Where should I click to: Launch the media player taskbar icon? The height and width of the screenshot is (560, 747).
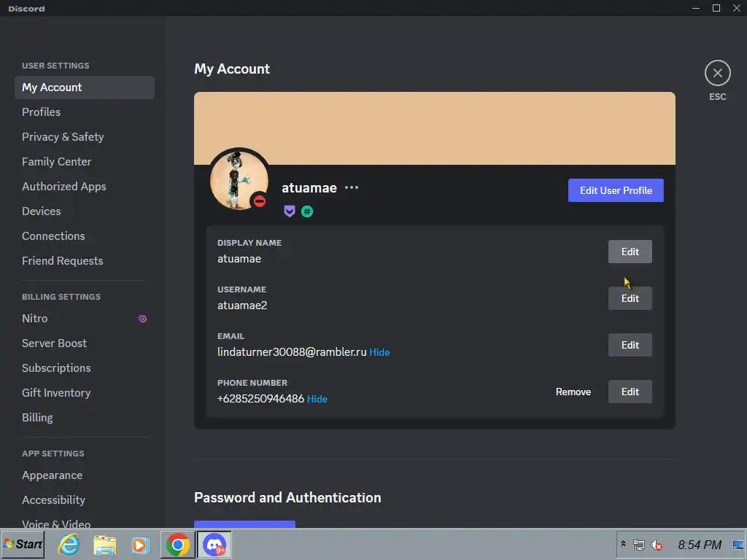[141, 545]
